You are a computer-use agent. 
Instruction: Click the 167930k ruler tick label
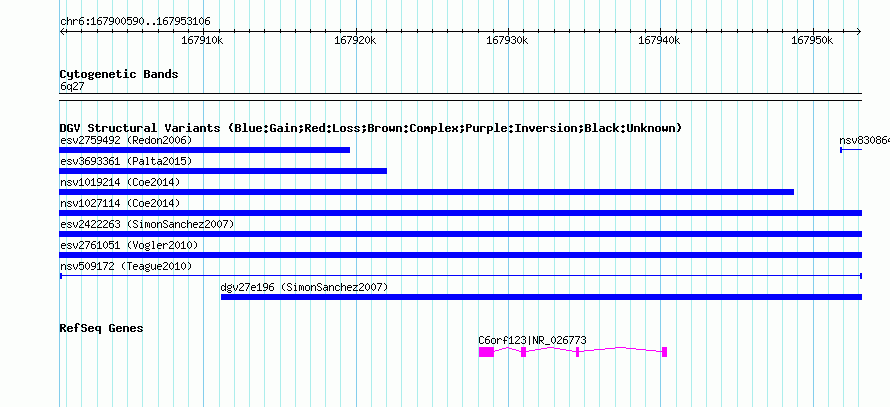(507, 41)
